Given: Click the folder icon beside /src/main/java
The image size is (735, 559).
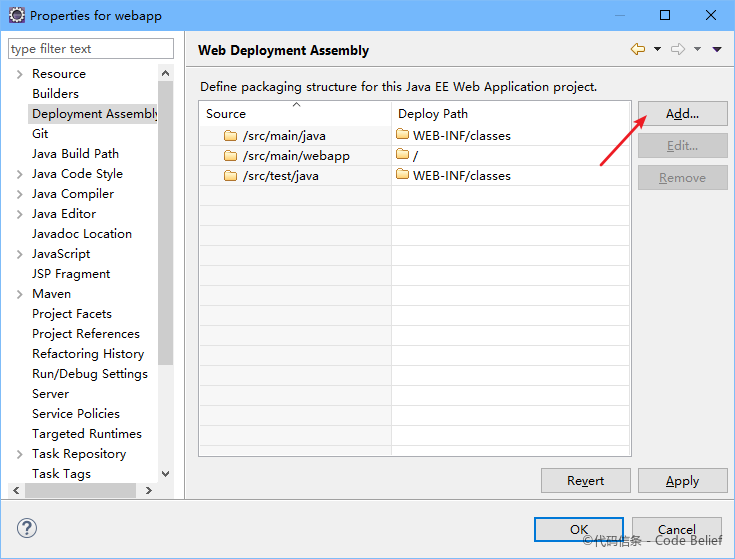Looking at the screenshot, I should (230, 136).
